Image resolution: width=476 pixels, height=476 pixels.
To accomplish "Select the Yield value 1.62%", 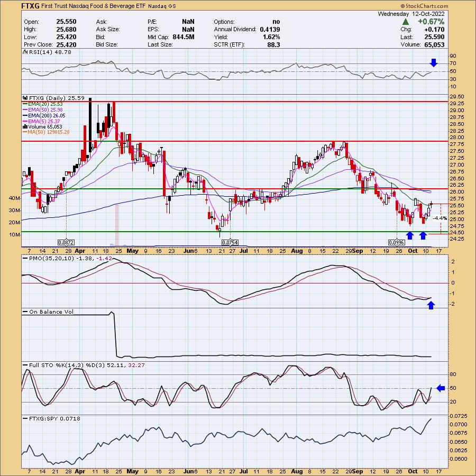I will (271, 36).
